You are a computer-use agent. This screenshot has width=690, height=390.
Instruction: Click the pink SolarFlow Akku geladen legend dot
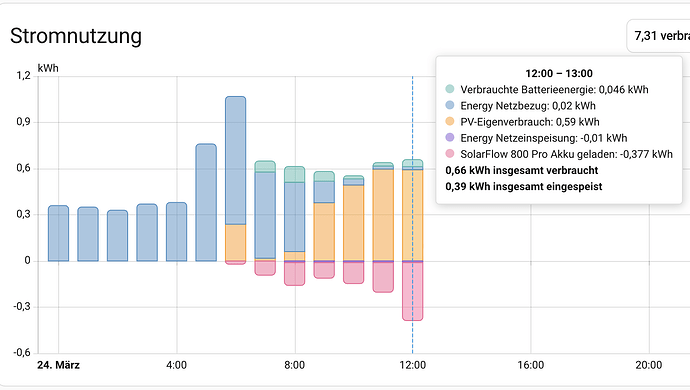click(450, 154)
